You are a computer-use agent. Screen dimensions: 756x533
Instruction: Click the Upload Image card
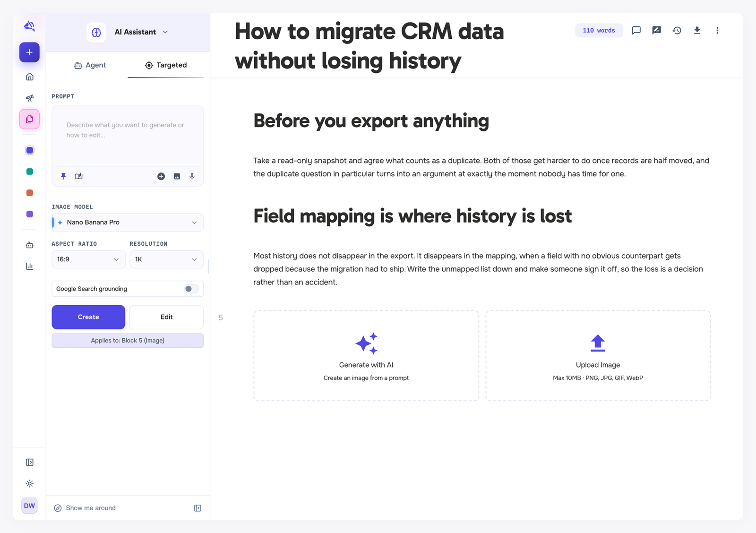598,356
